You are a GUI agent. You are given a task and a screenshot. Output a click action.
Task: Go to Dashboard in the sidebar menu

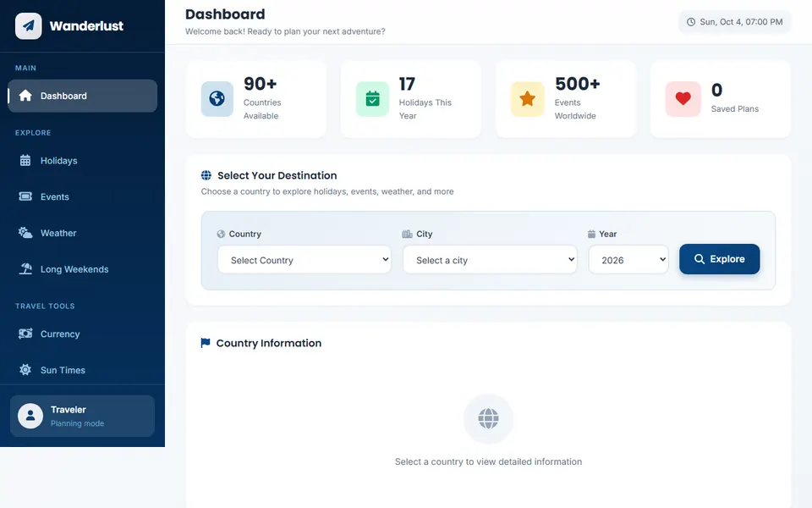coord(82,96)
